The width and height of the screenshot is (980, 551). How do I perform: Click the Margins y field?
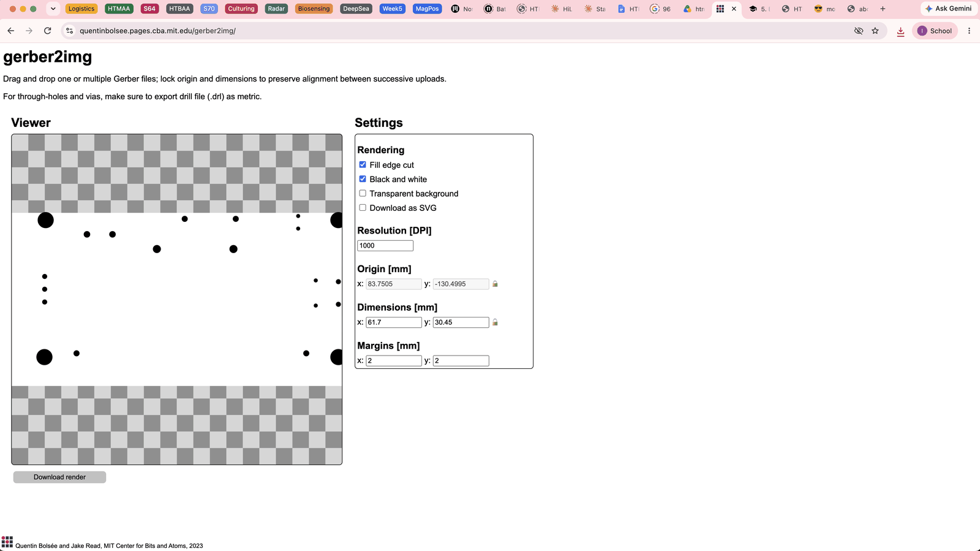click(461, 360)
